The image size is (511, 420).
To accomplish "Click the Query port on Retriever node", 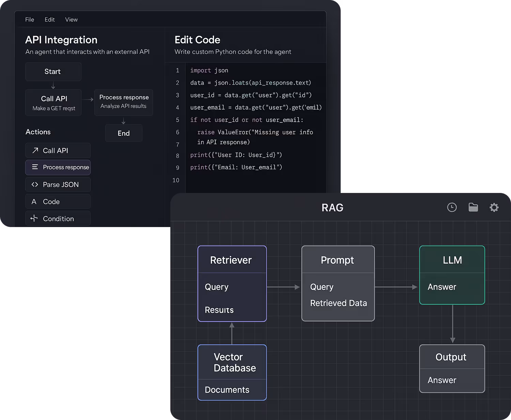I will (x=217, y=287).
